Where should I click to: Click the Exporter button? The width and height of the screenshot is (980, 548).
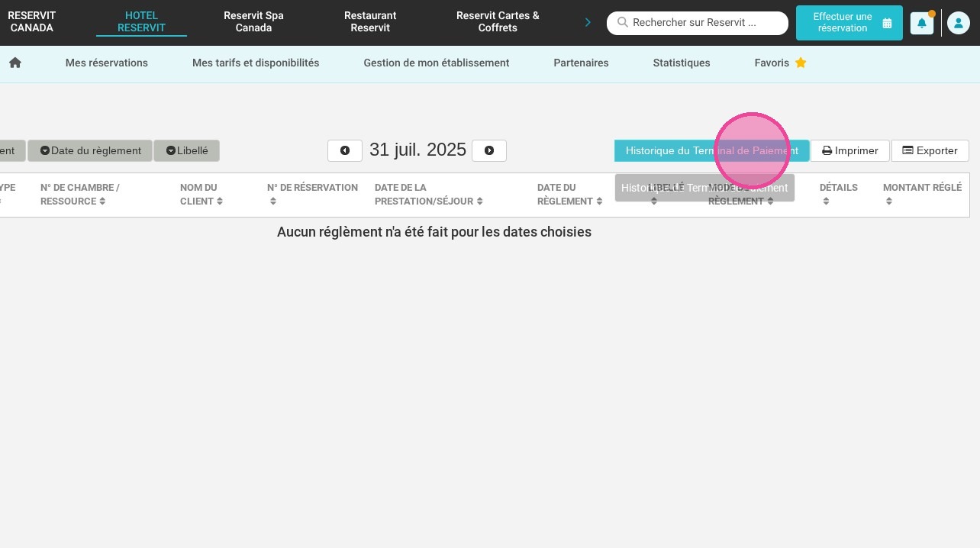point(930,150)
